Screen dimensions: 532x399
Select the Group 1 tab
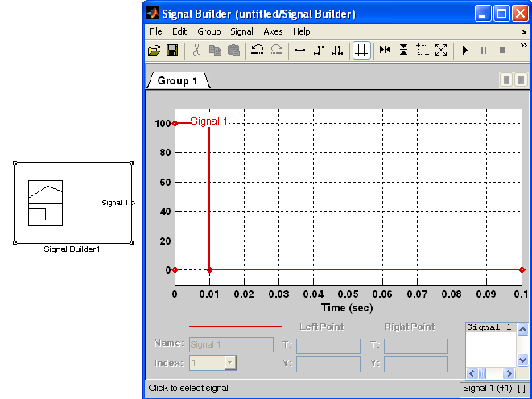coord(177,80)
